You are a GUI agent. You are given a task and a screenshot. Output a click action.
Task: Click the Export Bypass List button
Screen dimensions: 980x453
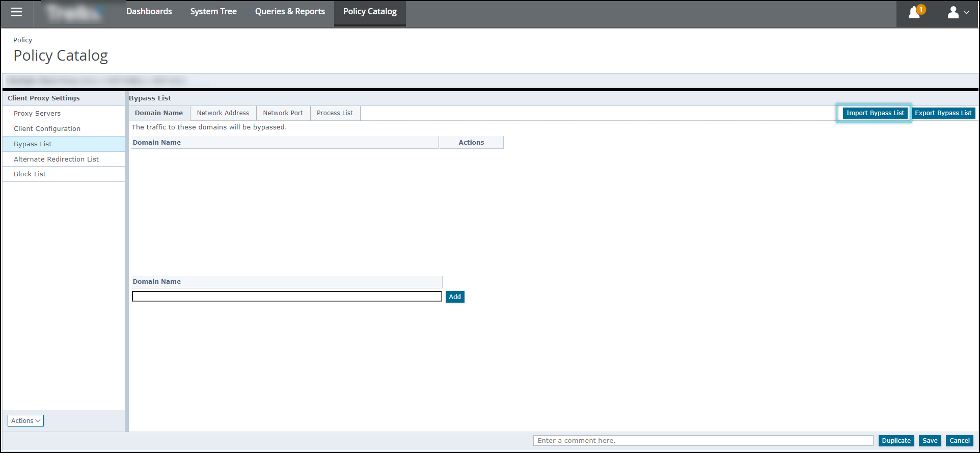(943, 113)
